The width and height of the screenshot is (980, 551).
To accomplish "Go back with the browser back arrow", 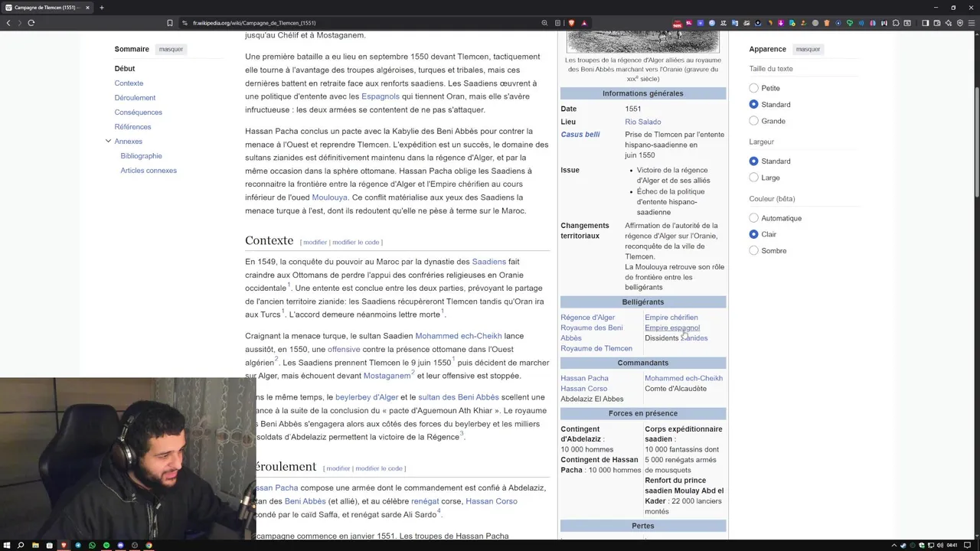I will pyautogui.click(x=8, y=23).
